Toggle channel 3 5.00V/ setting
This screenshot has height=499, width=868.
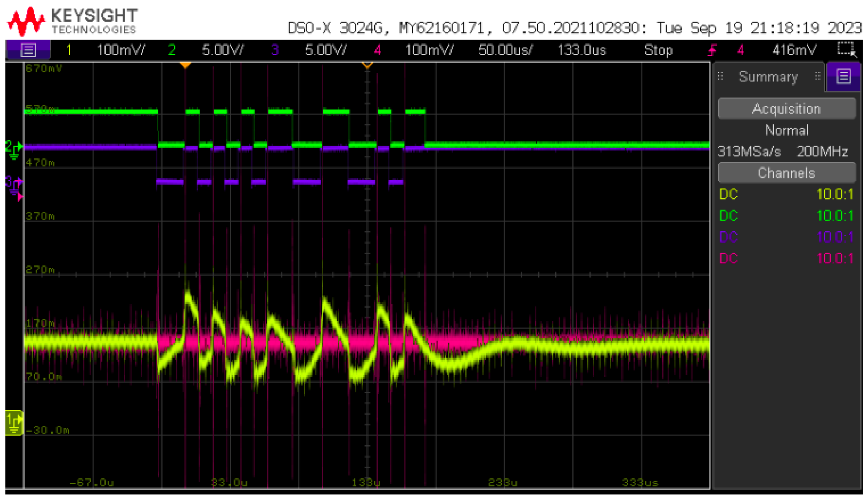coord(326,50)
